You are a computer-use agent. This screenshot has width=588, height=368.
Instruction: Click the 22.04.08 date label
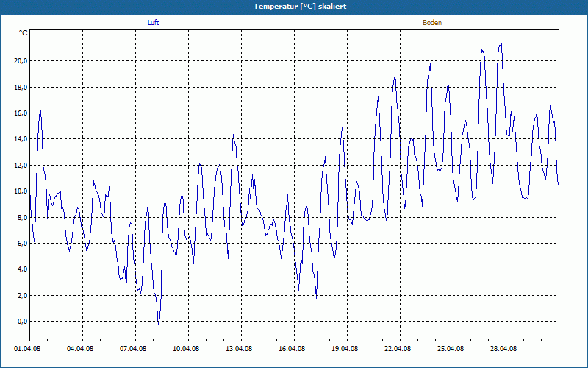[x=398, y=350]
